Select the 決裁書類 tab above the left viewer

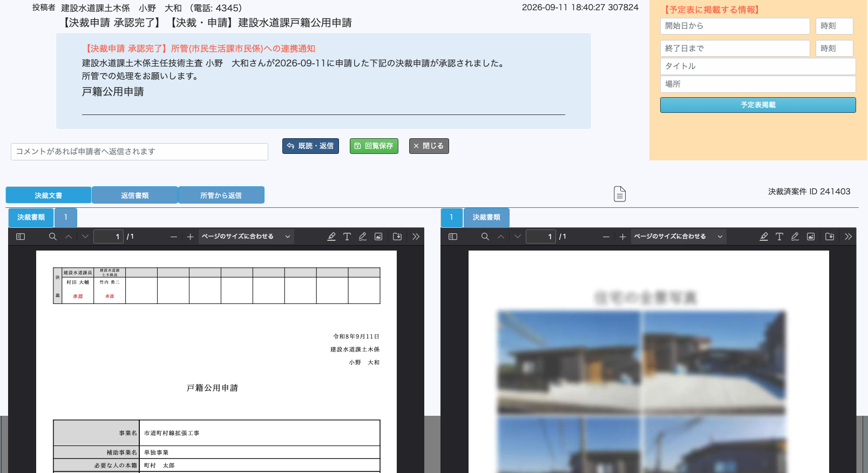(x=31, y=218)
